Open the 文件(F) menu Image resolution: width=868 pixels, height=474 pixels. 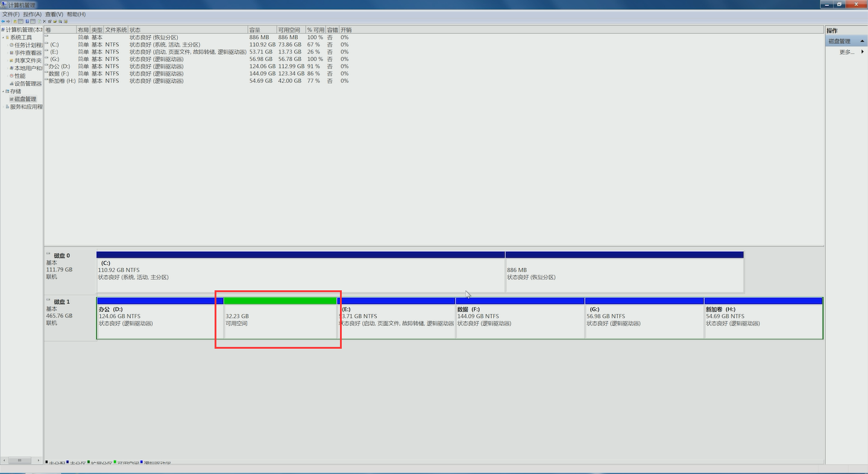[x=11, y=14]
